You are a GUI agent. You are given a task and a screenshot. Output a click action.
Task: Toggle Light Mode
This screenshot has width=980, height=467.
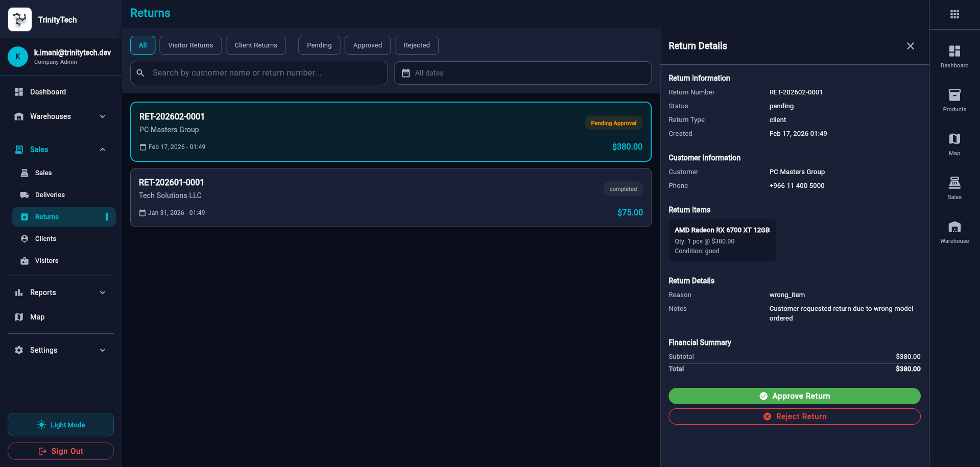point(61,425)
